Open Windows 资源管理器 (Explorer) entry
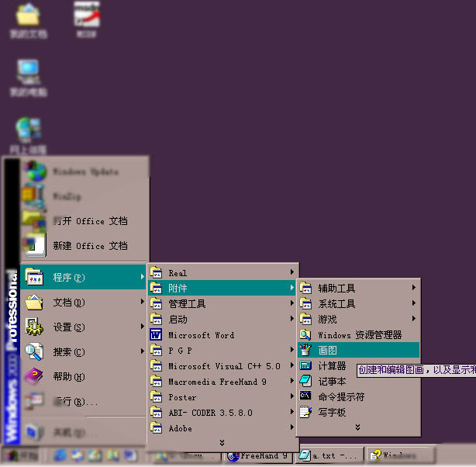This screenshot has width=476, height=467. [x=359, y=335]
